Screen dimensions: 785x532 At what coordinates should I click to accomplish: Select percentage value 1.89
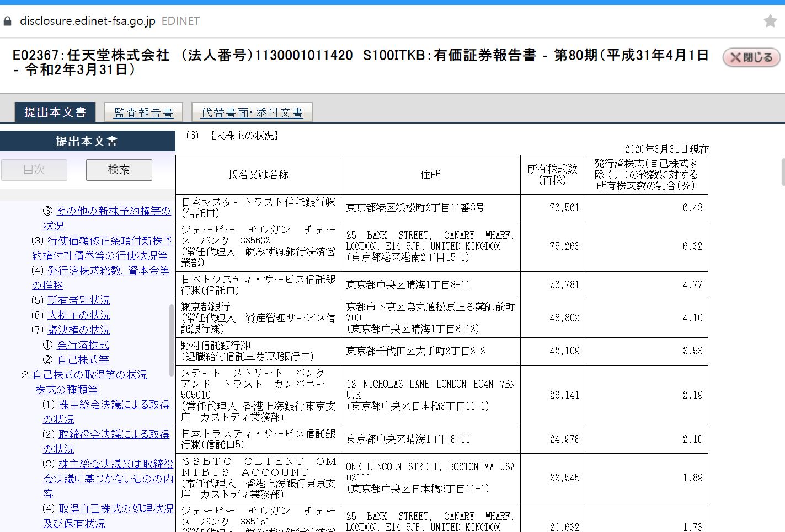692,478
